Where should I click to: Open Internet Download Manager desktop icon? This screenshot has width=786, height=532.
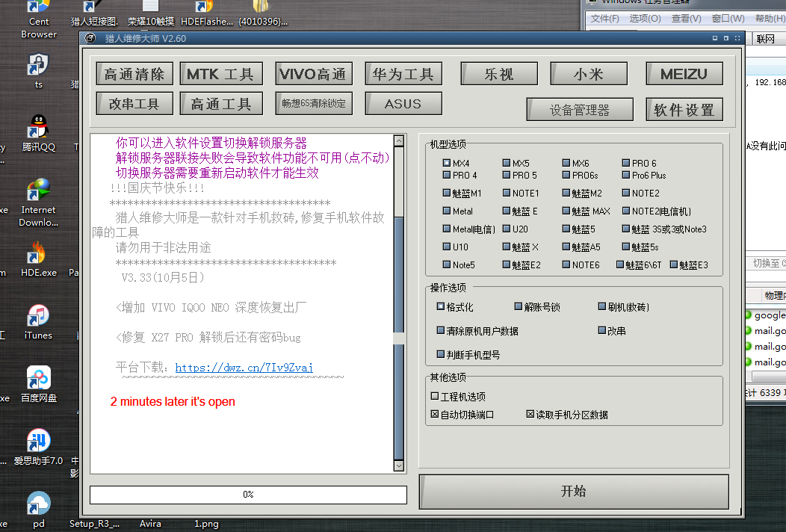(x=39, y=202)
